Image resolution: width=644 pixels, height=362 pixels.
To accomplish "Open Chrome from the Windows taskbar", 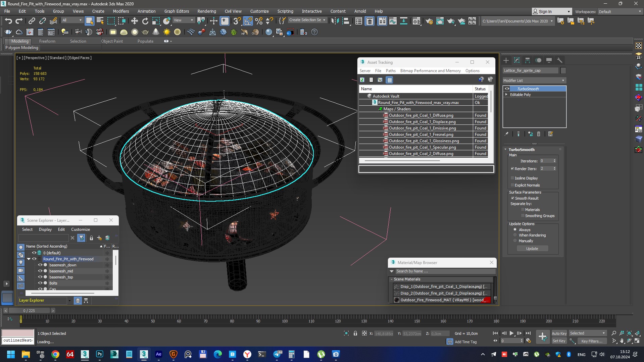I will coord(55,354).
